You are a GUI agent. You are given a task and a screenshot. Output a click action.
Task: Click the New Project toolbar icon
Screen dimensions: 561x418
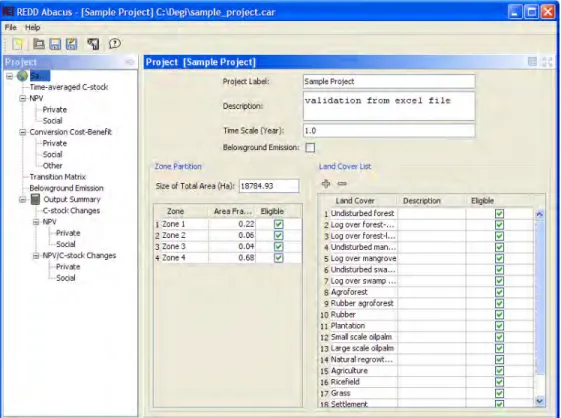[x=18, y=44]
